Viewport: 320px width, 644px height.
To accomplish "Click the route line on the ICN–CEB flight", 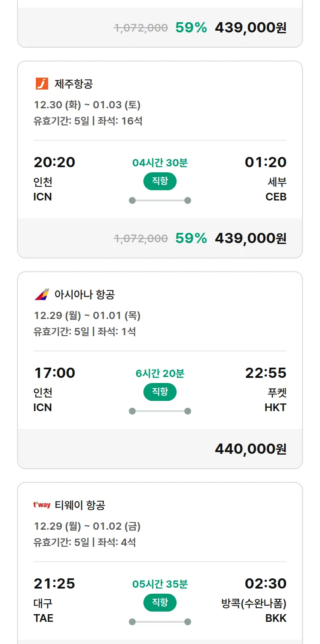I will (x=160, y=200).
